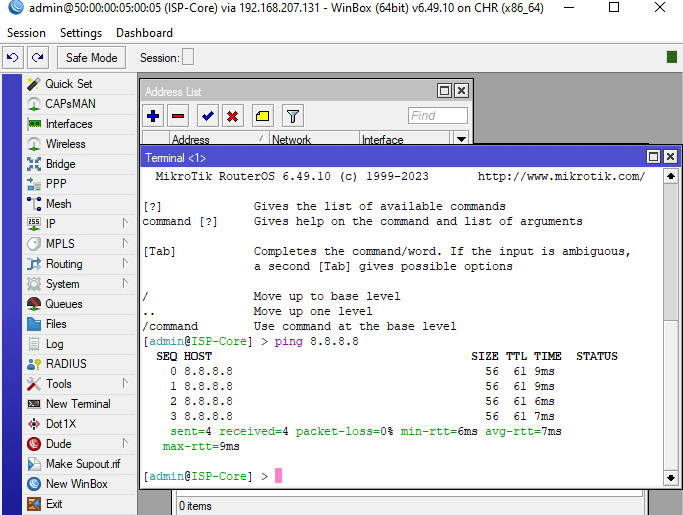Click the filter funnel icon

coord(291,116)
